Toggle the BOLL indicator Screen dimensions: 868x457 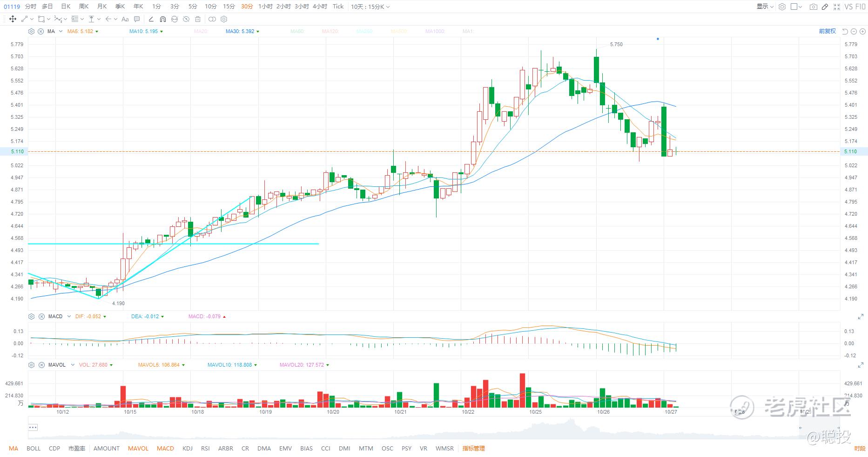34,449
